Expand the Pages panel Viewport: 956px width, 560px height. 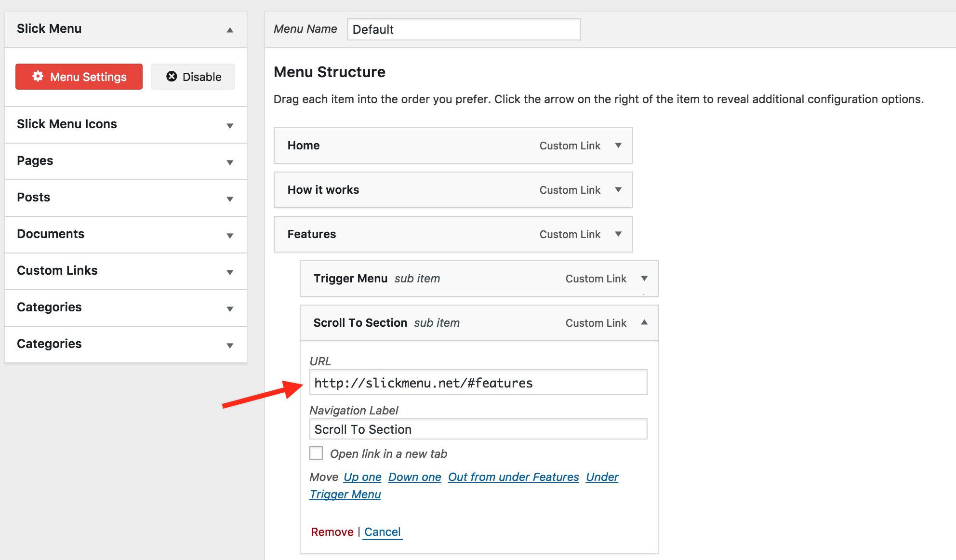230,162
